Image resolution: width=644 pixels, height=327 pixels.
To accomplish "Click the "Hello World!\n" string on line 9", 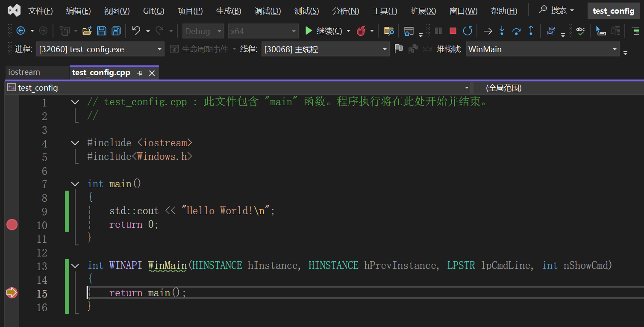I will (226, 211).
